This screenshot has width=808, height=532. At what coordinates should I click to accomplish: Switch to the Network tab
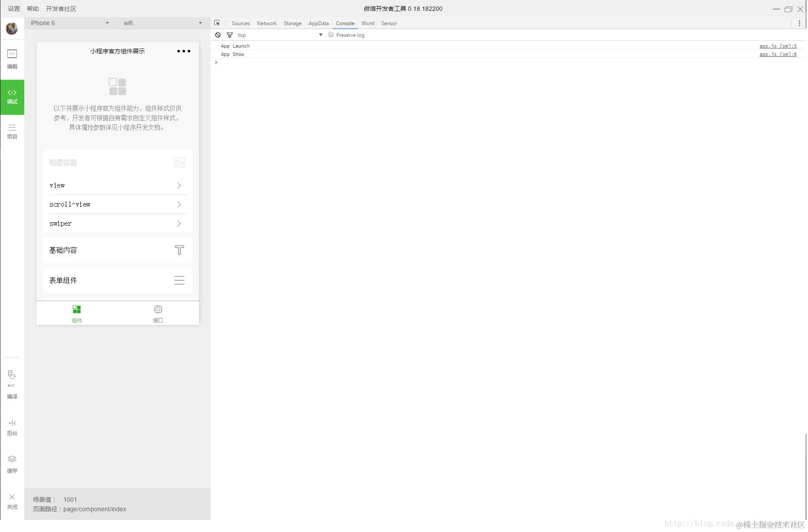coord(267,23)
